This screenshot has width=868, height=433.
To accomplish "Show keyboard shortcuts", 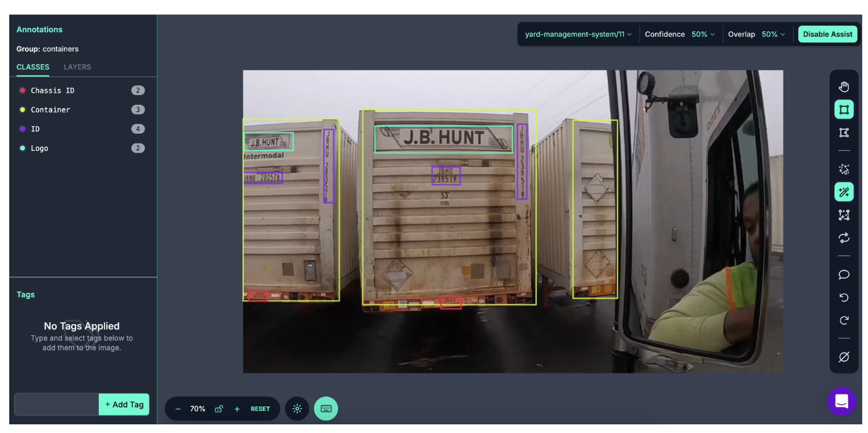I will click(326, 409).
